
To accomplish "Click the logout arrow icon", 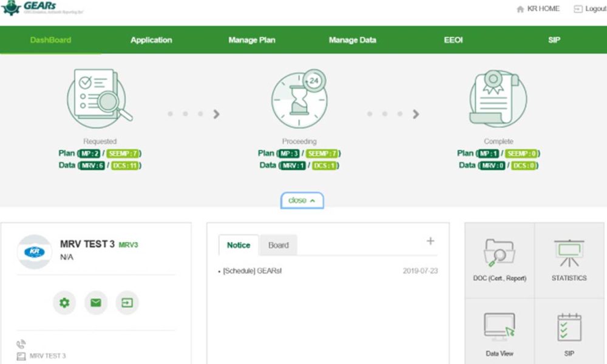I will tap(578, 9).
